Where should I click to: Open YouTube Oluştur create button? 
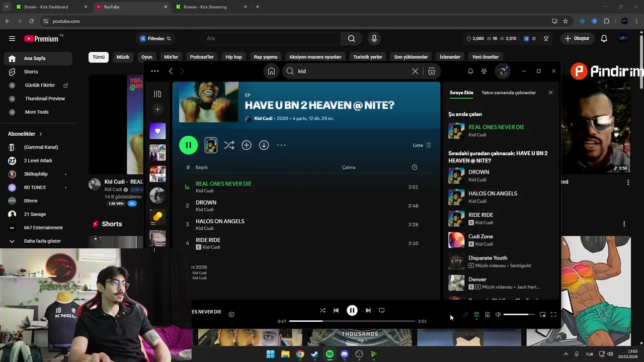tap(577, 39)
